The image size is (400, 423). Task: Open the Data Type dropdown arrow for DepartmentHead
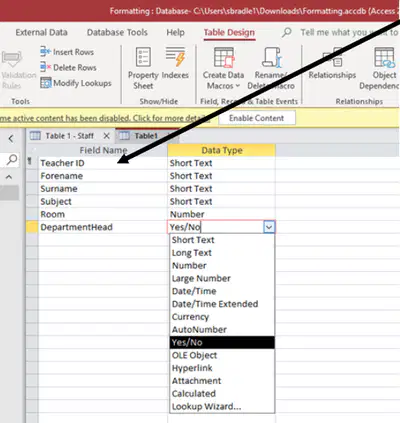point(269,227)
